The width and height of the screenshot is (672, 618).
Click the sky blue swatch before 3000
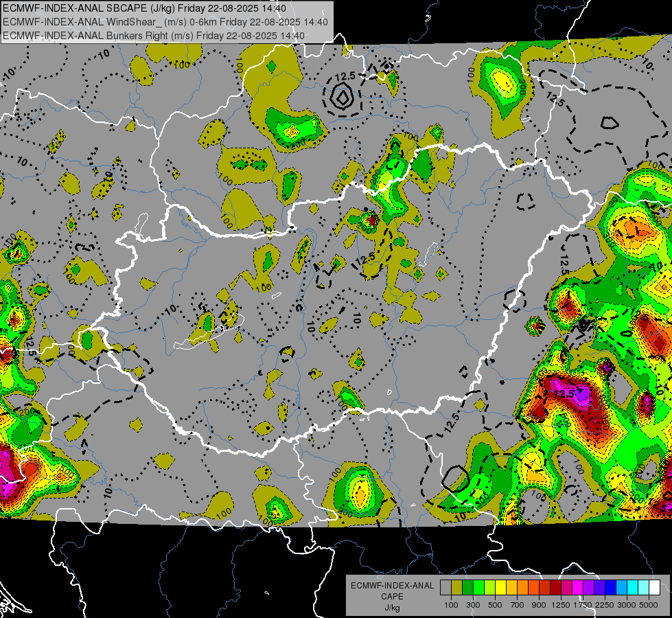(622, 587)
